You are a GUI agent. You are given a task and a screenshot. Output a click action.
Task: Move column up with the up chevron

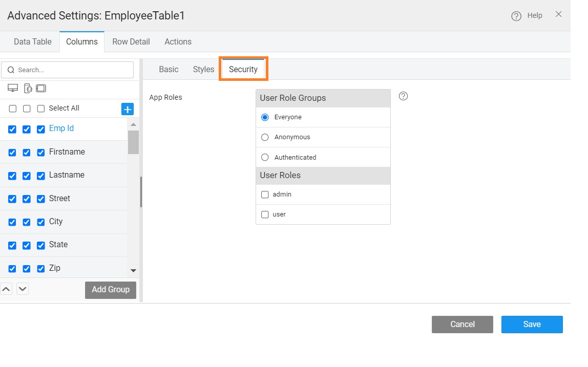coord(6,289)
